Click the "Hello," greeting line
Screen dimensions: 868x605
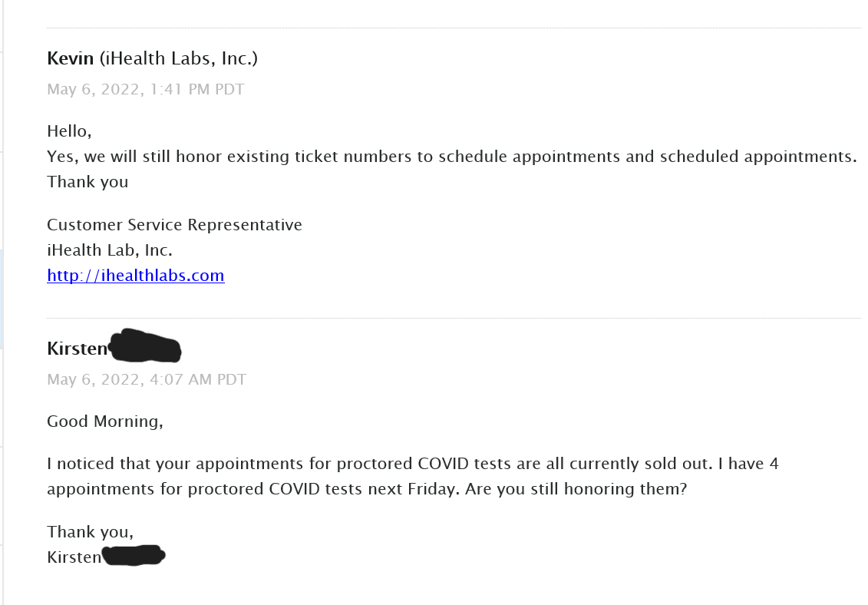coord(69,131)
